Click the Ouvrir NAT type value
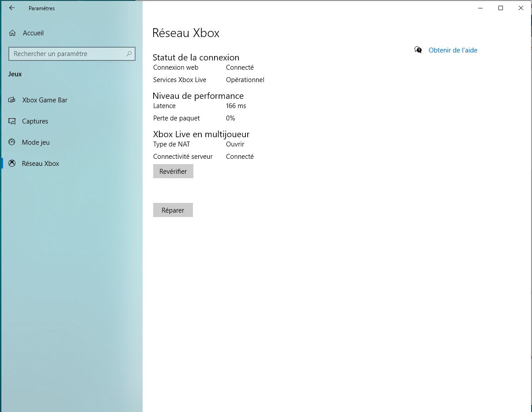 pyautogui.click(x=235, y=144)
